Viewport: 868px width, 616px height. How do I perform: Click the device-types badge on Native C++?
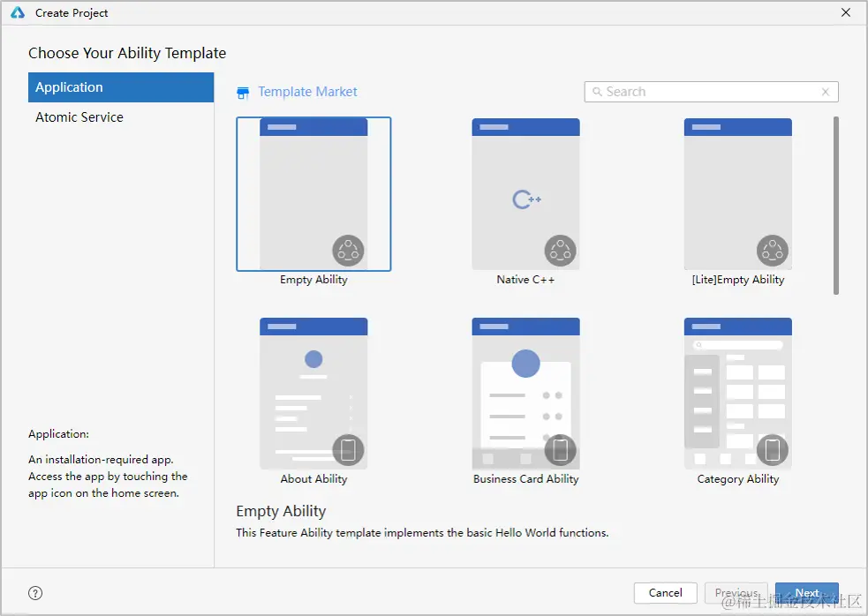[x=560, y=251]
